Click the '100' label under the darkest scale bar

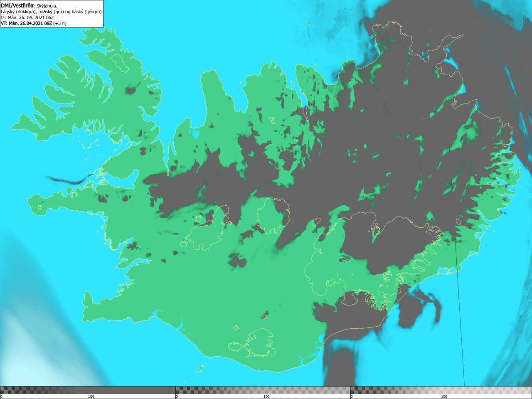(91, 397)
